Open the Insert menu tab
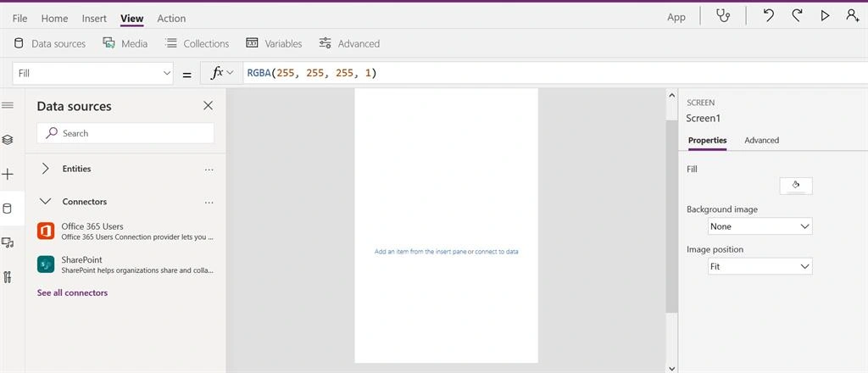The height and width of the screenshot is (373, 868). tap(94, 19)
